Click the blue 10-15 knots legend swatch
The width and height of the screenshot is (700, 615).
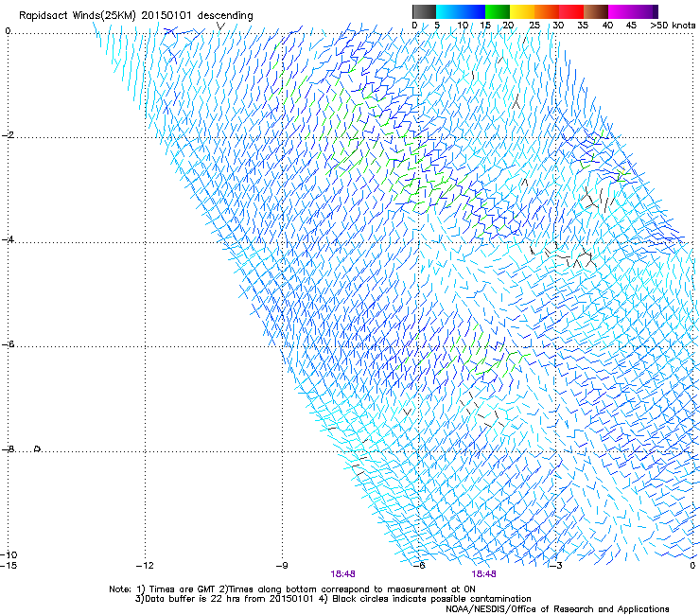(x=473, y=11)
